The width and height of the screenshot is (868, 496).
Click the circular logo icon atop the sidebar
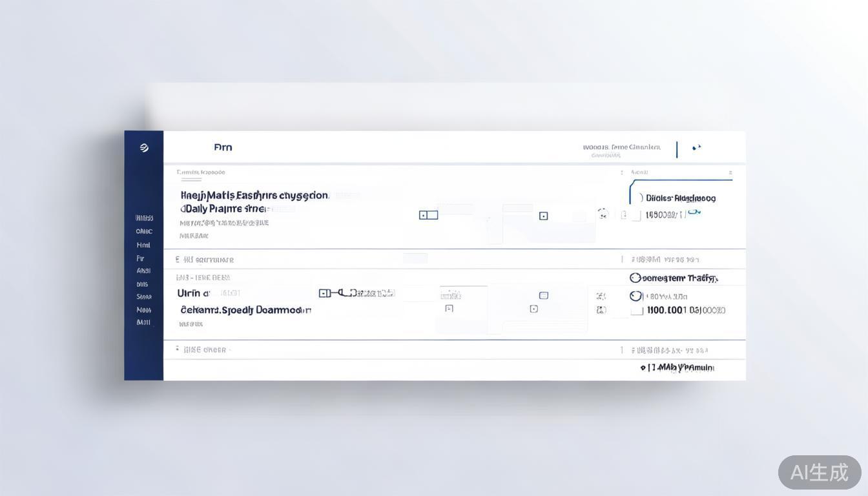tap(144, 148)
